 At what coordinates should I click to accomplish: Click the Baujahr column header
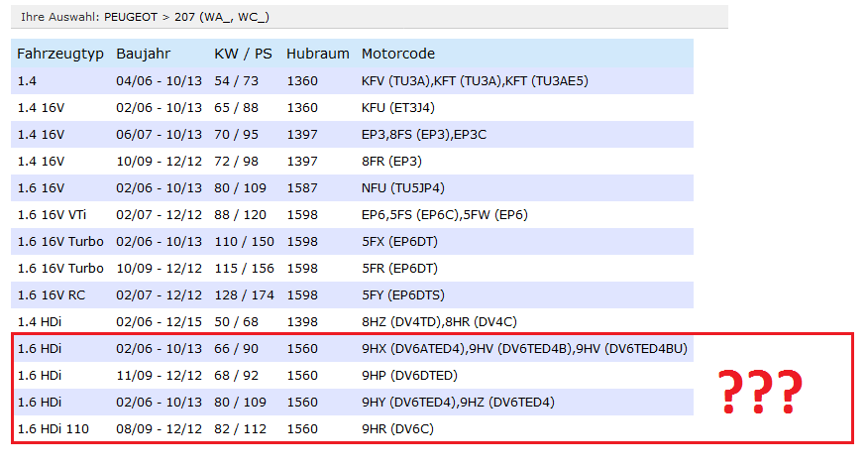coord(143,54)
